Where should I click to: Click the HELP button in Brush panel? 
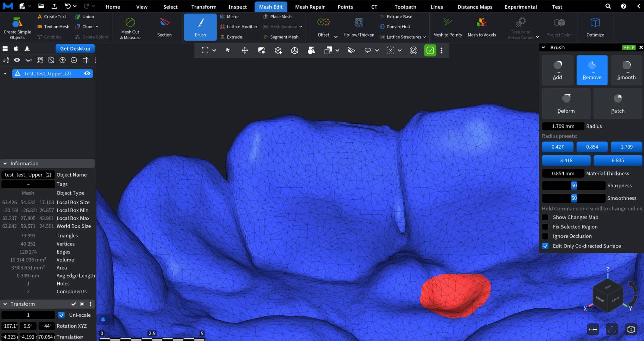629,48
